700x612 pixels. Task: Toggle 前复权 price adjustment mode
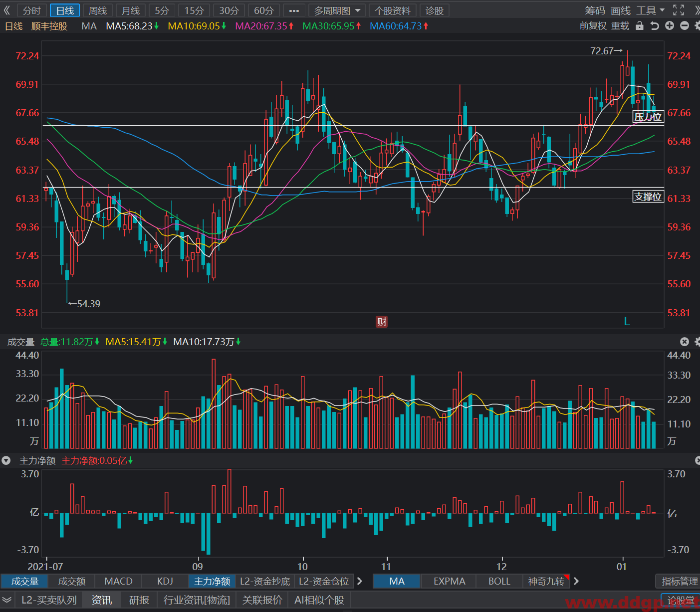(x=593, y=26)
